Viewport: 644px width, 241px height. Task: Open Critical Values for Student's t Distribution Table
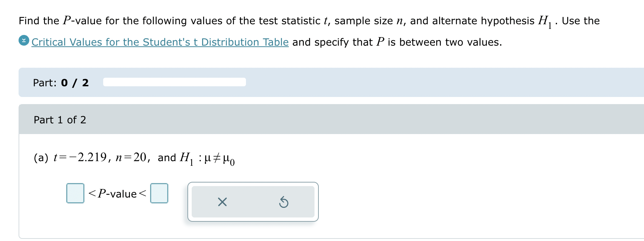160,42
